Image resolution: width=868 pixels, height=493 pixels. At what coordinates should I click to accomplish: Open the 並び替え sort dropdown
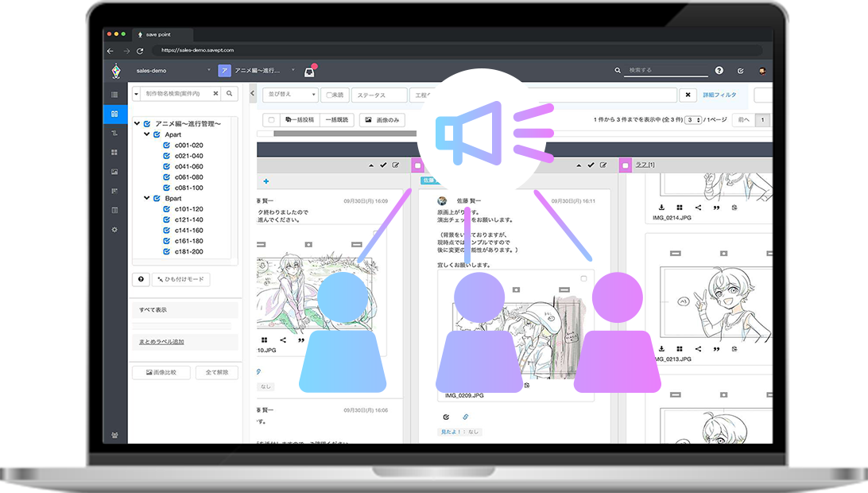coord(291,95)
